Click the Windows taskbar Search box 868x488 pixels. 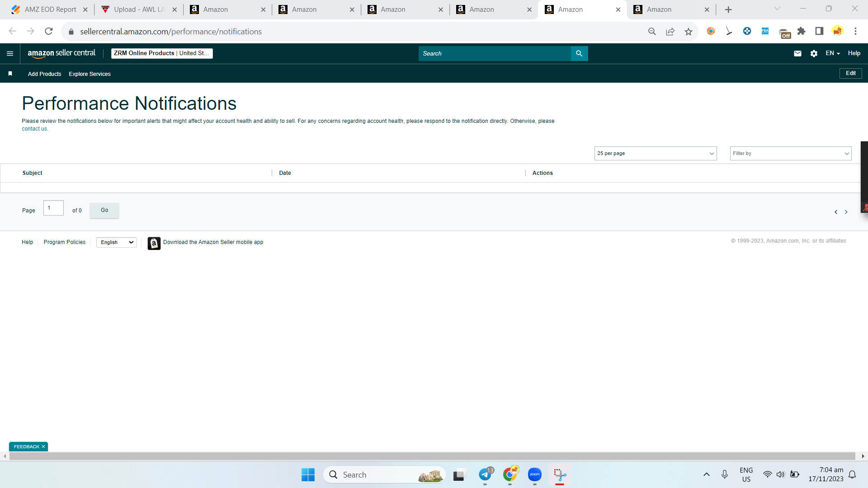click(x=384, y=475)
